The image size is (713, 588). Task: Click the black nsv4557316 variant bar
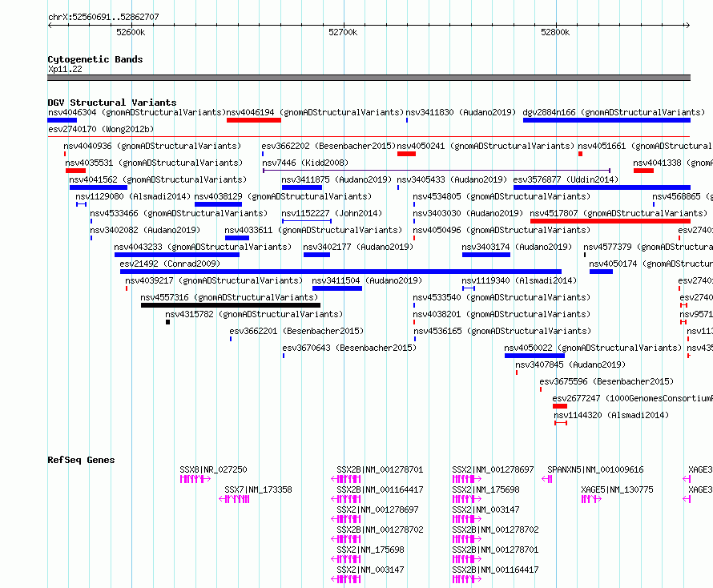(x=231, y=305)
